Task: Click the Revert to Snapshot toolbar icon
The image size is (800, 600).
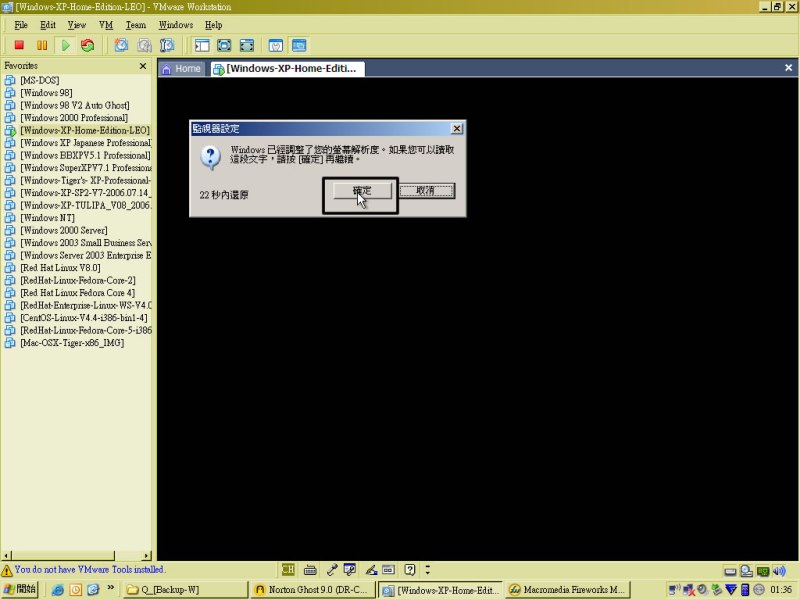Action: coord(144,45)
